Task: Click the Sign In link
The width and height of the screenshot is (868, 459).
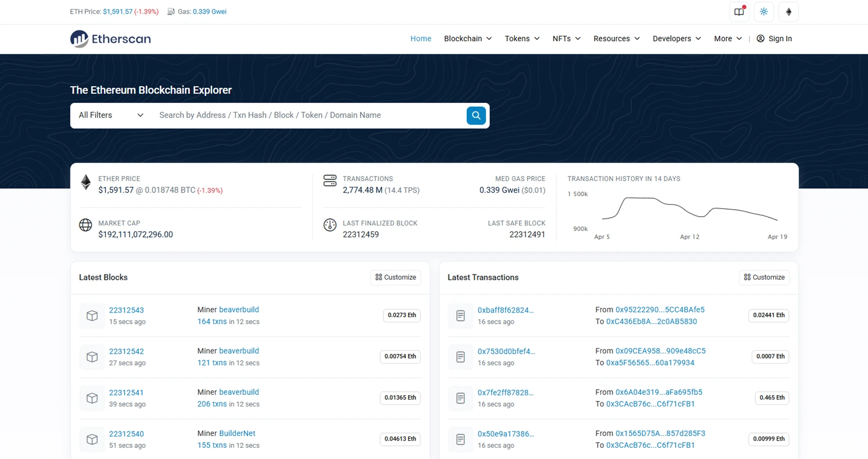Action: coord(774,39)
